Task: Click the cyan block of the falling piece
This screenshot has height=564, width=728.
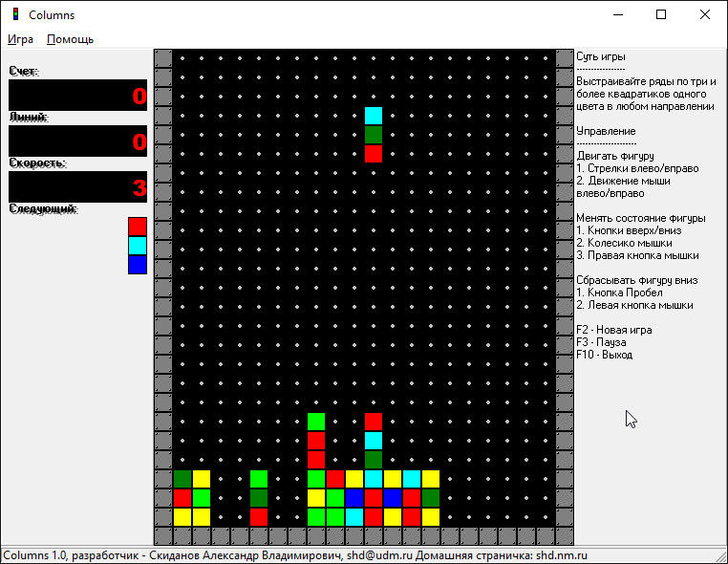Action: [x=374, y=116]
